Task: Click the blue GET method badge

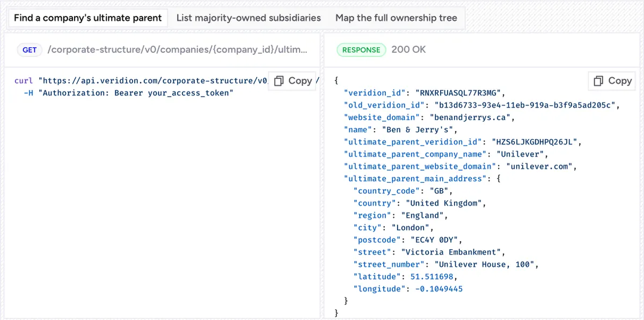Action: 30,50
